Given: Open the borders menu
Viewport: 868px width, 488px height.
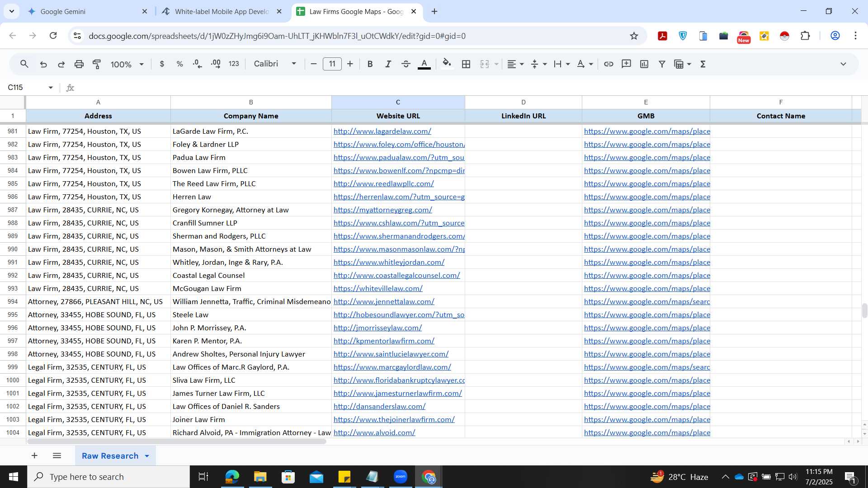Looking at the screenshot, I should (x=466, y=64).
